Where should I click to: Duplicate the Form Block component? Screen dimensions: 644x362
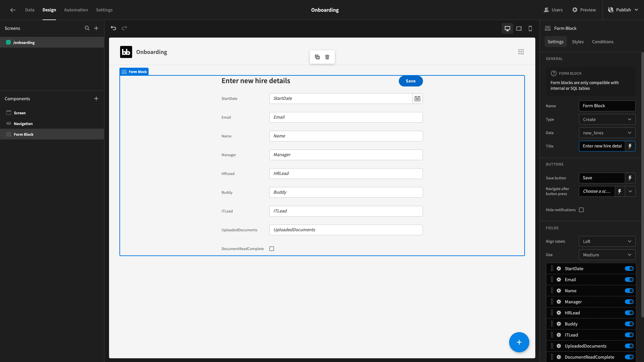[317, 57]
